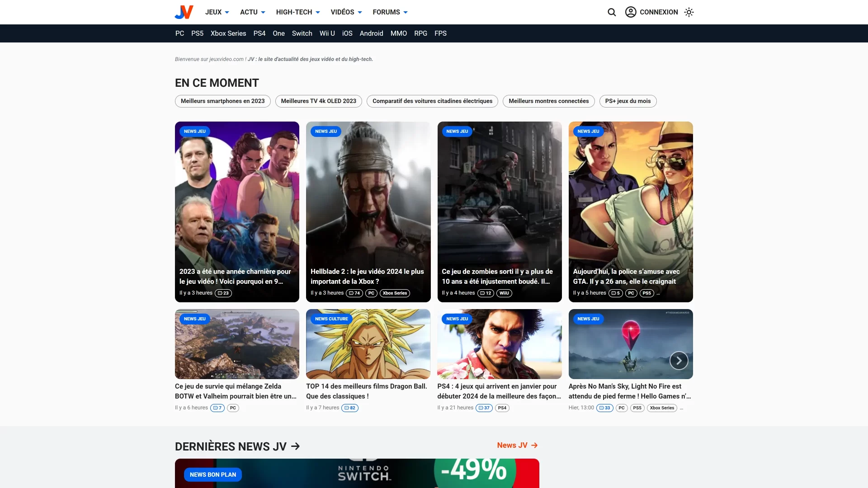Open 37 comments badge on PS4 article
The height and width of the screenshot is (488, 868).
pyautogui.click(x=484, y=408)
